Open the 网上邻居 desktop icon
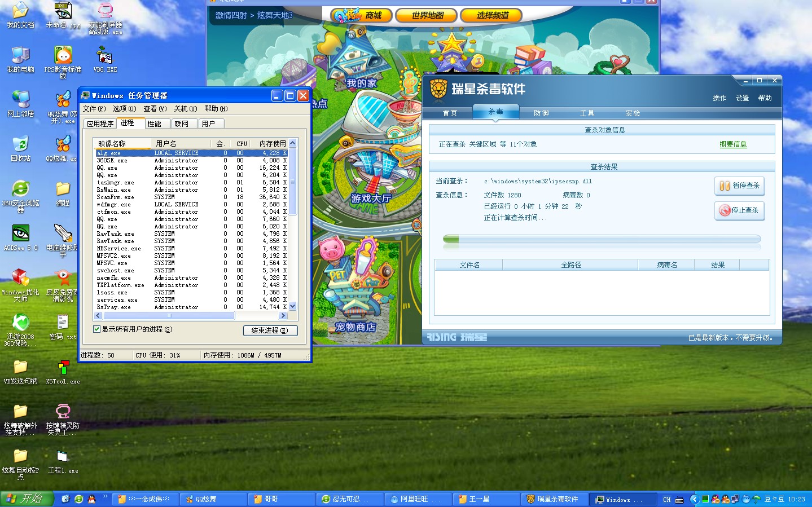The height and width of the screenshot is (507, 812). point(20,104)
